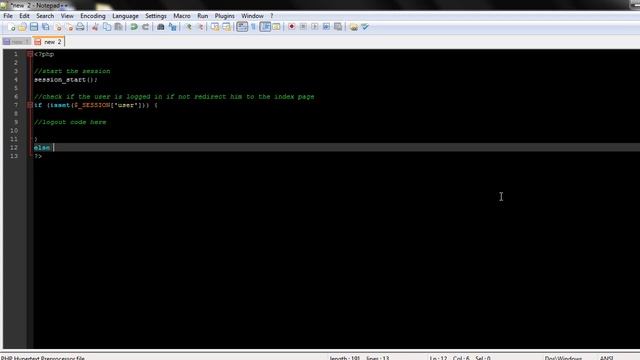Open Find with the binoculars icon
This screenshot has width=640, height=360.
pyautogui.click(x=161, y=27)
